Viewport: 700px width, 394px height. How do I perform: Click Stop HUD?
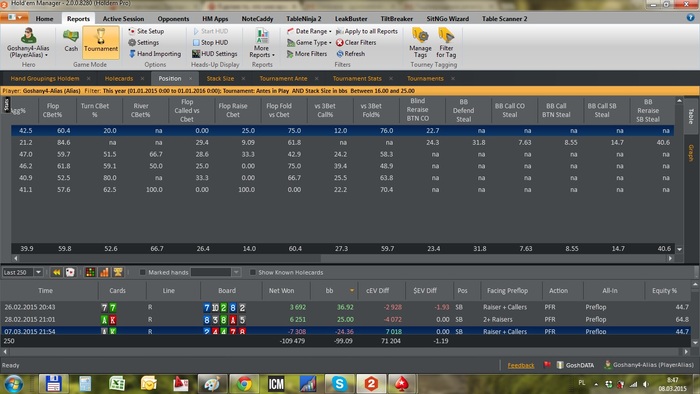point(210,42)
